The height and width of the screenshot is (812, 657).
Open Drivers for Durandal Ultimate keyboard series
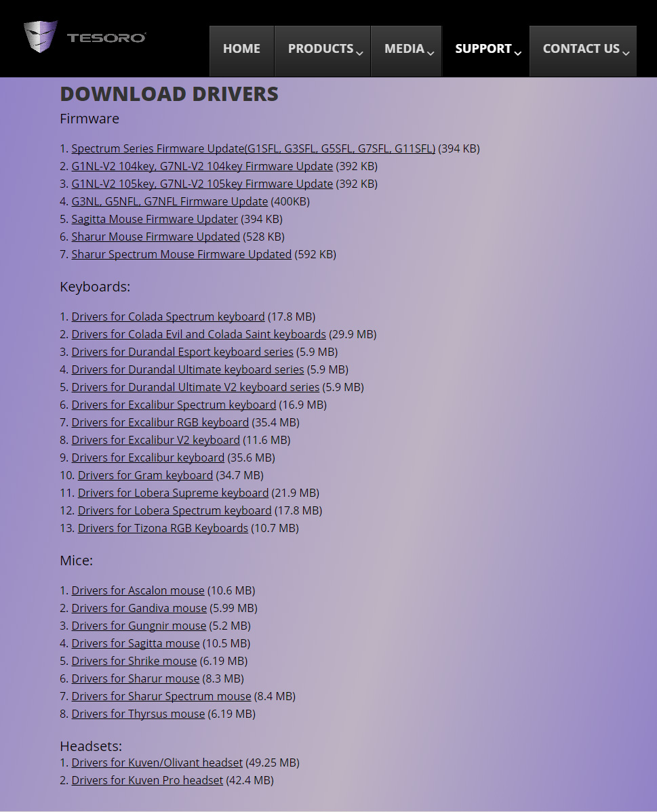pyautogui.click(x=188, y=369)
